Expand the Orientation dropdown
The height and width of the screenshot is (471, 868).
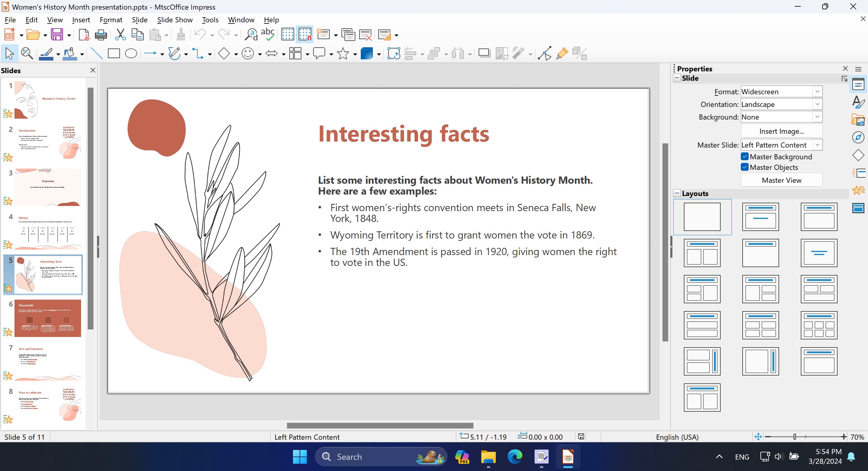coord(817,104)
